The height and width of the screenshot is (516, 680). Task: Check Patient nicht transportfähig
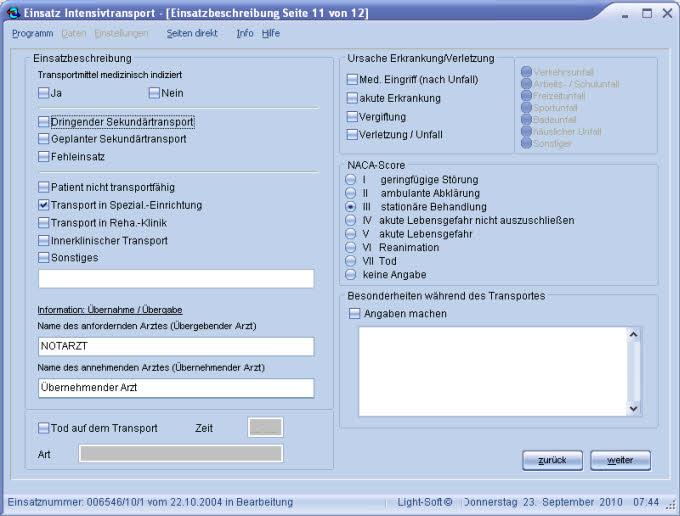(43, 187)
